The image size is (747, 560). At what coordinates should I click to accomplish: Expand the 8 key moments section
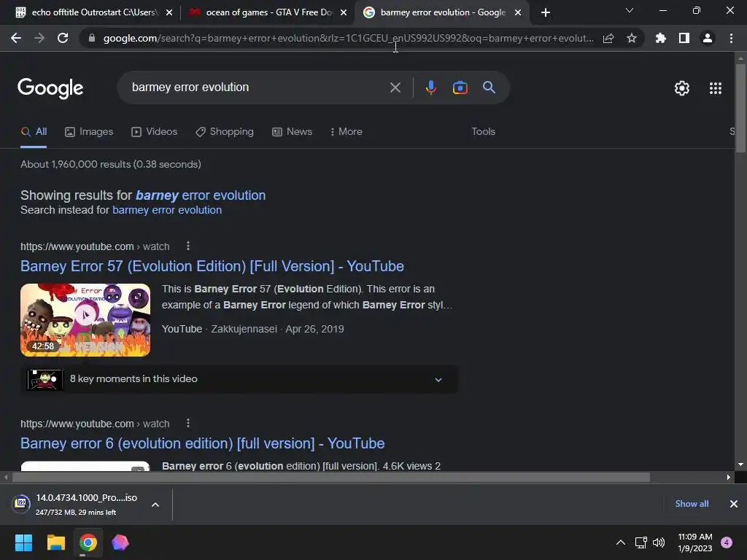click(239, 379)
